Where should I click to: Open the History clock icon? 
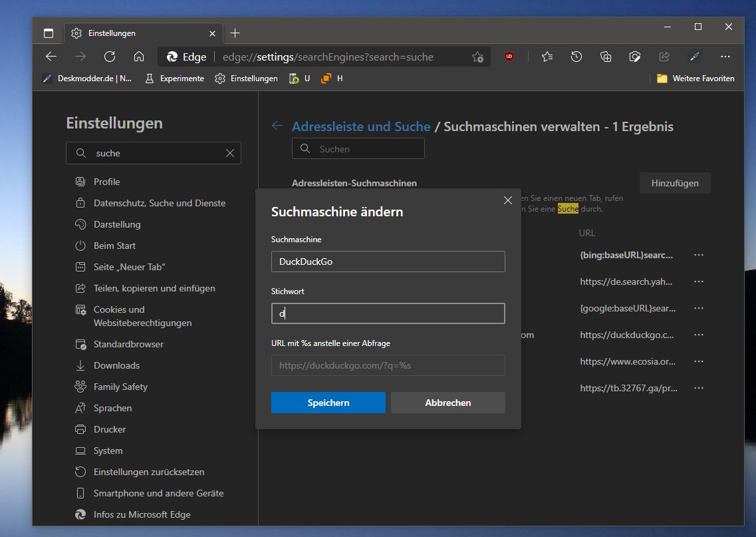pyautogui.click(x=576, y=57)
